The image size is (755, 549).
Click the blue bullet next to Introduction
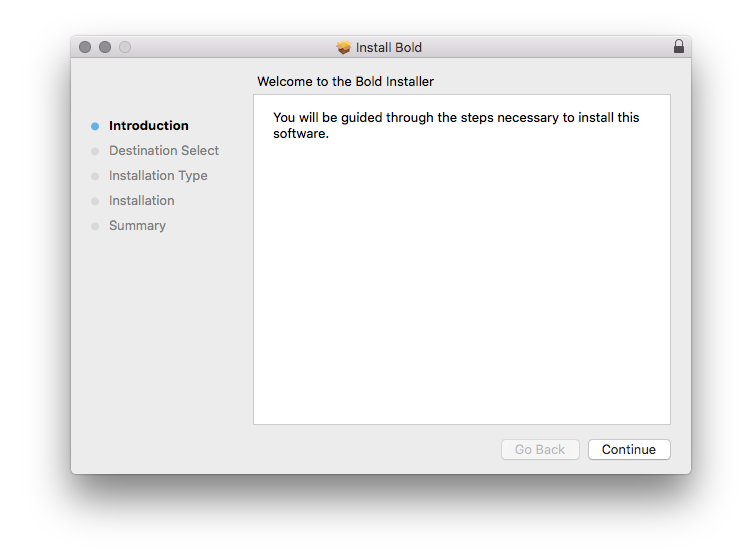(95, 126)
